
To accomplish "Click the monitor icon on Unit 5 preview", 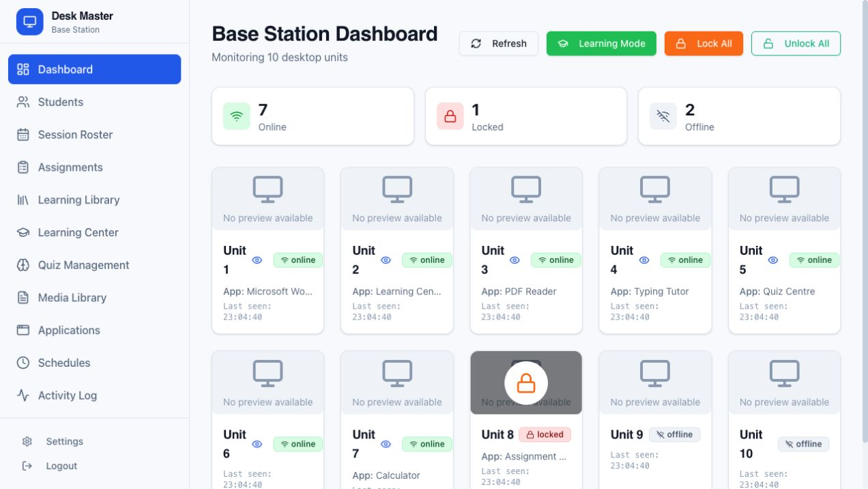I will pos(784,189).
